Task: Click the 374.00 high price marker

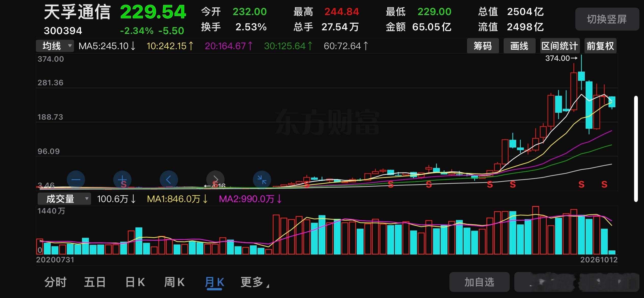Action: (x=561, y=58)
